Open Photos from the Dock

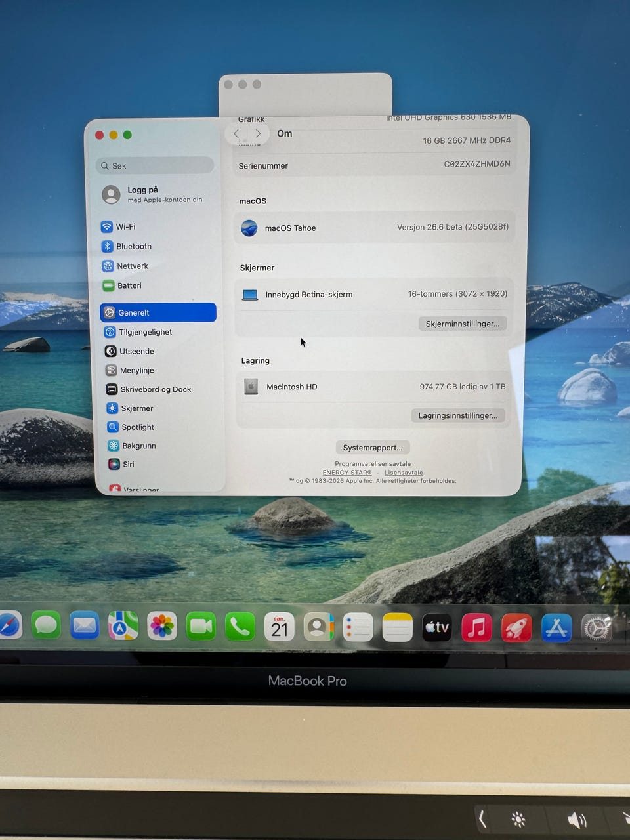162,626
